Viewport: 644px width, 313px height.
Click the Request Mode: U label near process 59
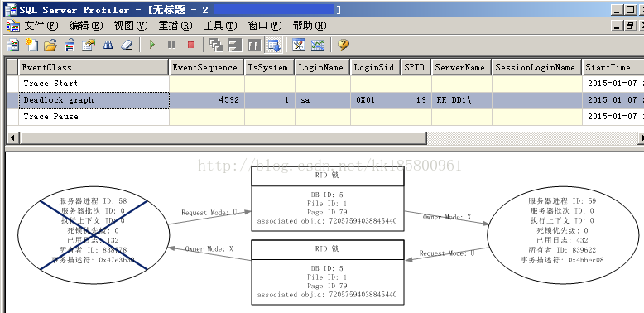[447, 253]
